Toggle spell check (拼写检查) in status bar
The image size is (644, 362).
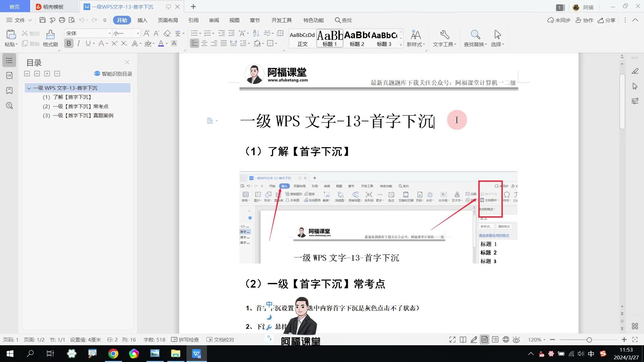click(x=185, y=340)
